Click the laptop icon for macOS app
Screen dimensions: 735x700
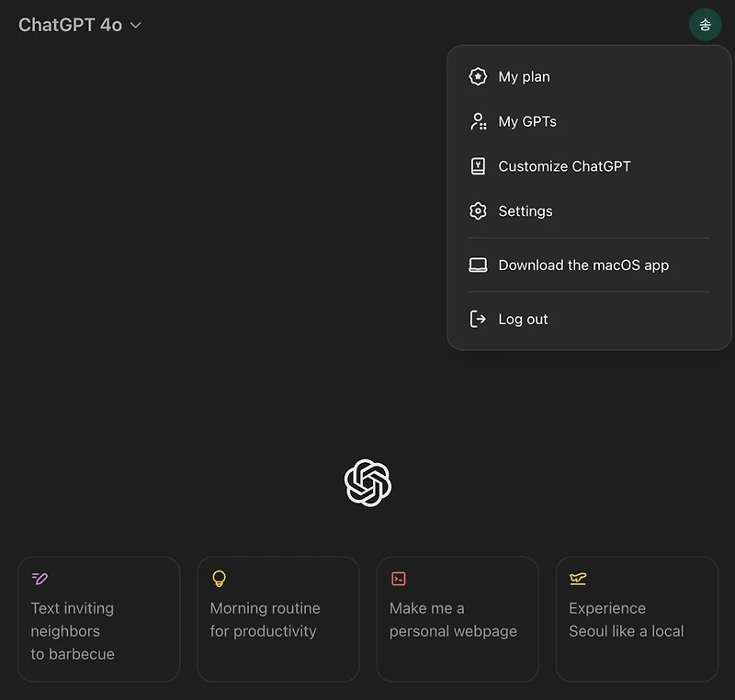click(x=478, y=265)
